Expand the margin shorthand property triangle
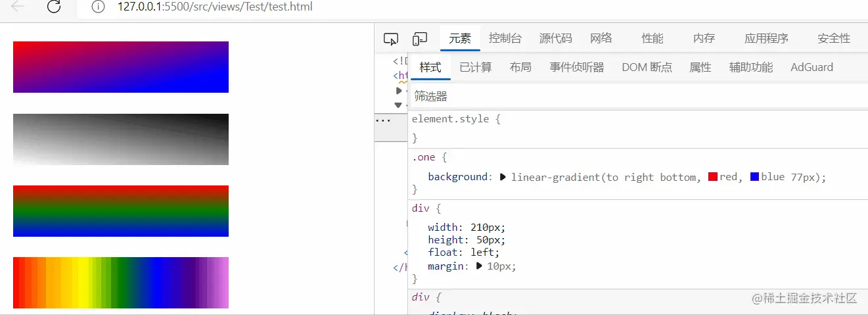The width and height of the screenshot is (868, 315). tap(479, 266)
